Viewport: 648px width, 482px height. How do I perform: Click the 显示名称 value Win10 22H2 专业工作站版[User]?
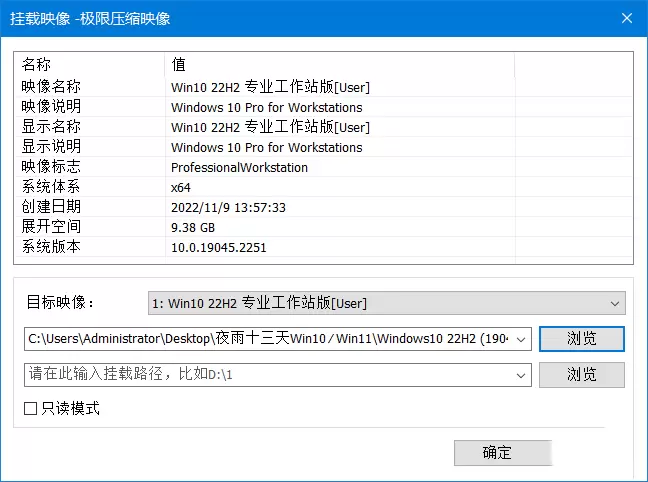270,127
